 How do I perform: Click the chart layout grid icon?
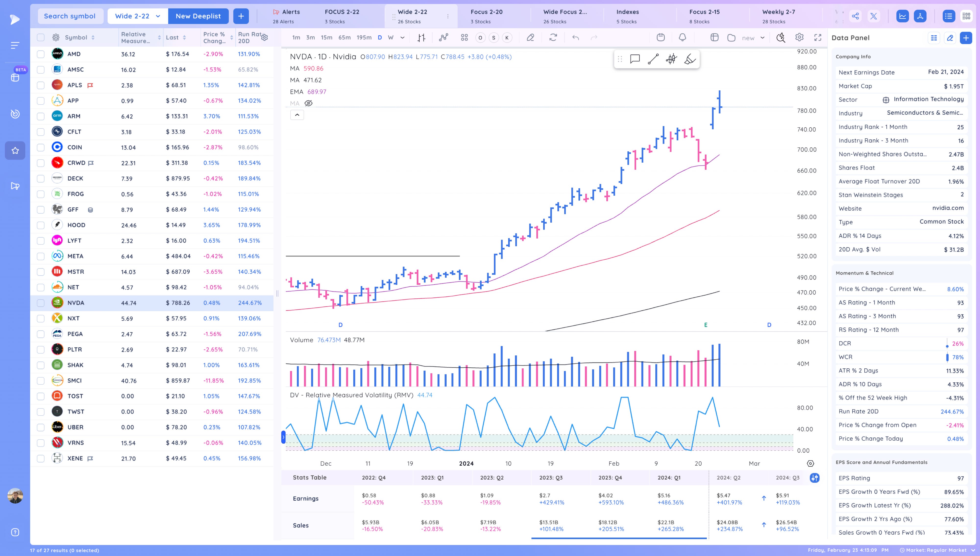[x=465, y=37]
